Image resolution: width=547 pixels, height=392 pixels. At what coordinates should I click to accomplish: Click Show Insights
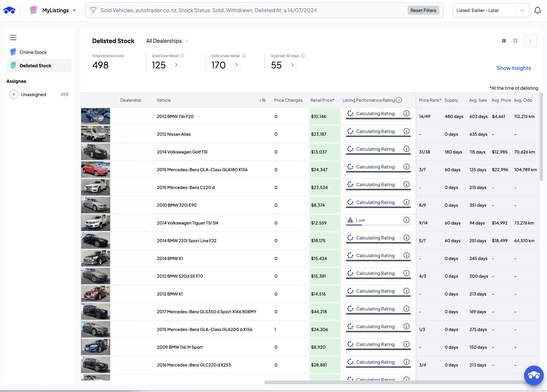click(x=514, y=68)
